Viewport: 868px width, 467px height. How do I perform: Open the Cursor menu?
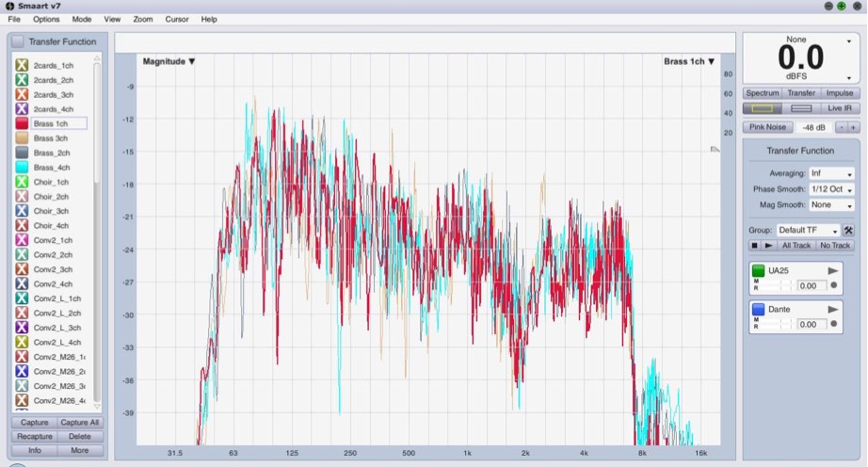pos(177,19)
